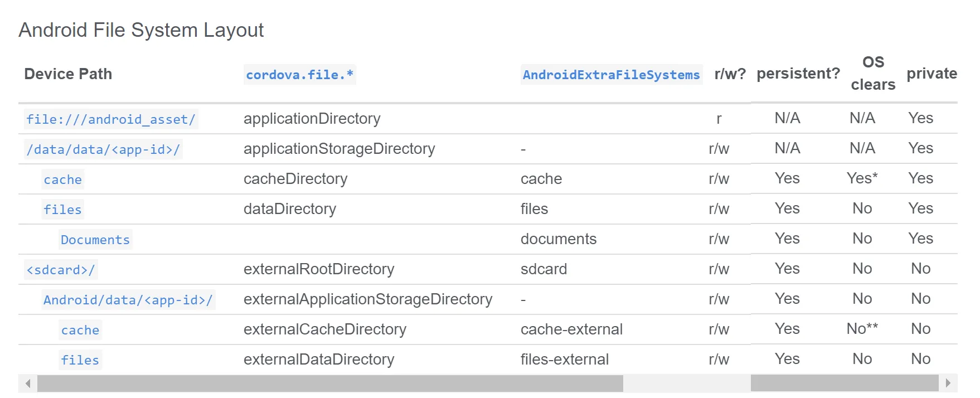The width and height of the screenshot is (980, 398).
Task: Click the applicationStorageDirectory cell
Action: click(339, 149)
